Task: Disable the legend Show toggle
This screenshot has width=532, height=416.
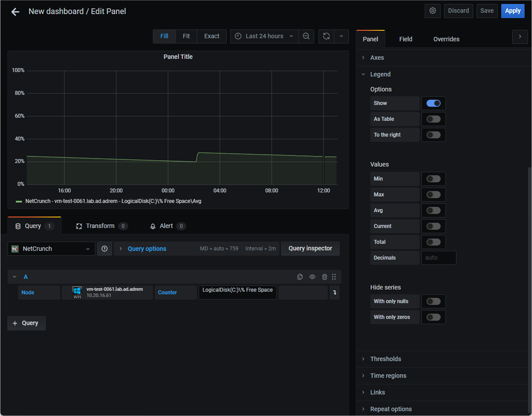Action: [434, 103]
